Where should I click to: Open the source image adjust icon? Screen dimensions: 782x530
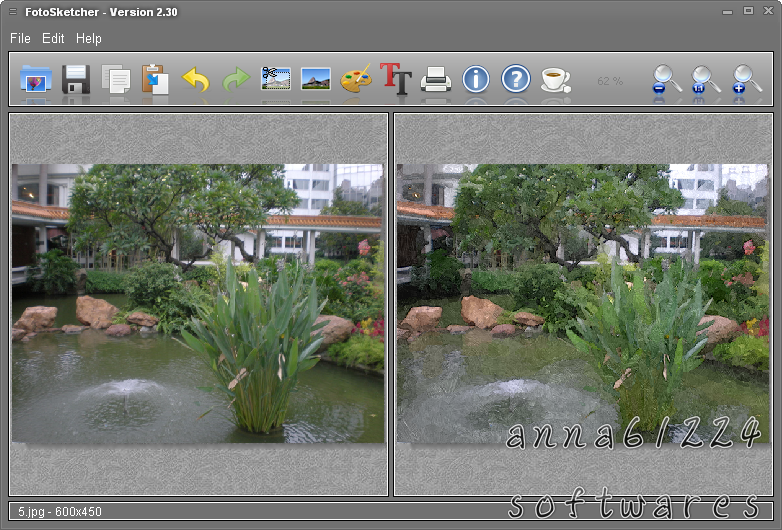pos(316,79)
